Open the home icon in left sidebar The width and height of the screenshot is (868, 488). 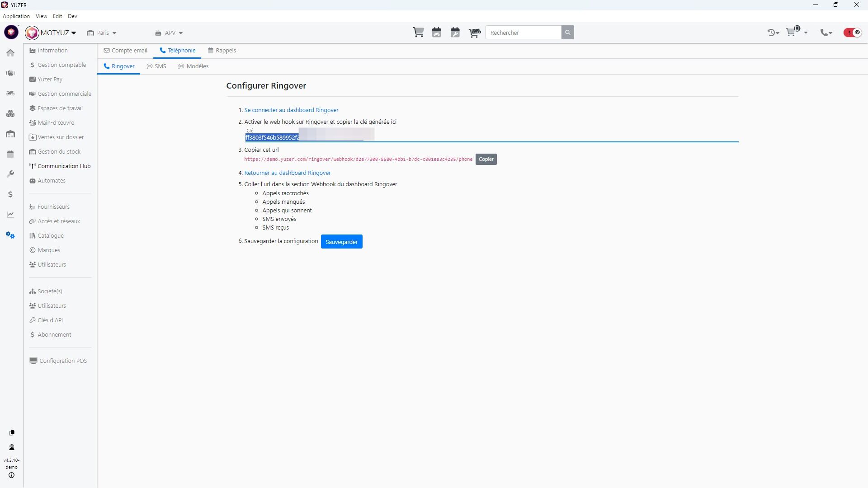[x=10, y=53]
